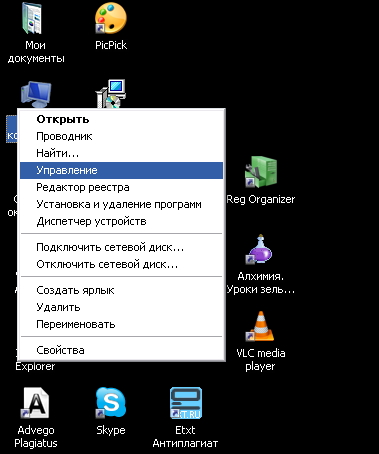The image size is (379, 454).
Task: Select Проводник from the context menu
Action: click(x=121, y=136)
